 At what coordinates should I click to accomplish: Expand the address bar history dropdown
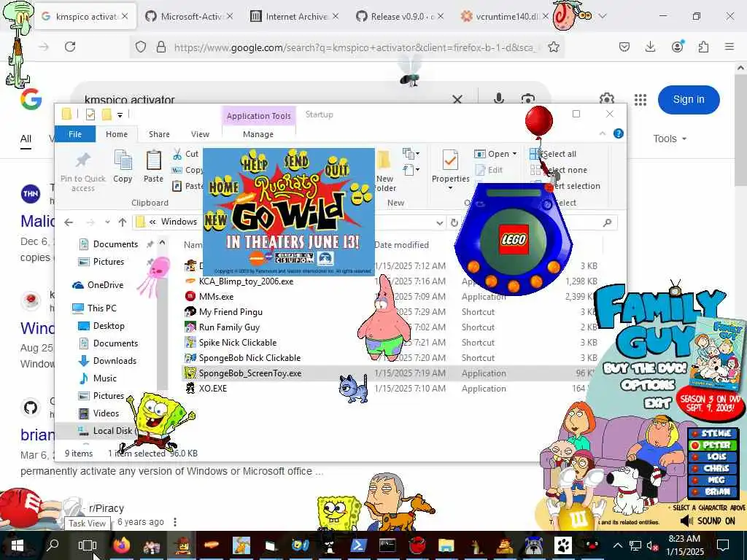[438, 222]
